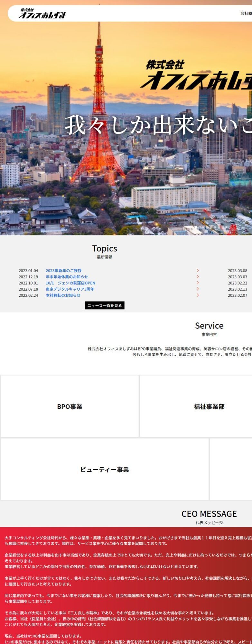Click the date 2022.10.01 in Topics
Image resolution: width=252 pixels, height=644 pixels.
pos(28,283)
